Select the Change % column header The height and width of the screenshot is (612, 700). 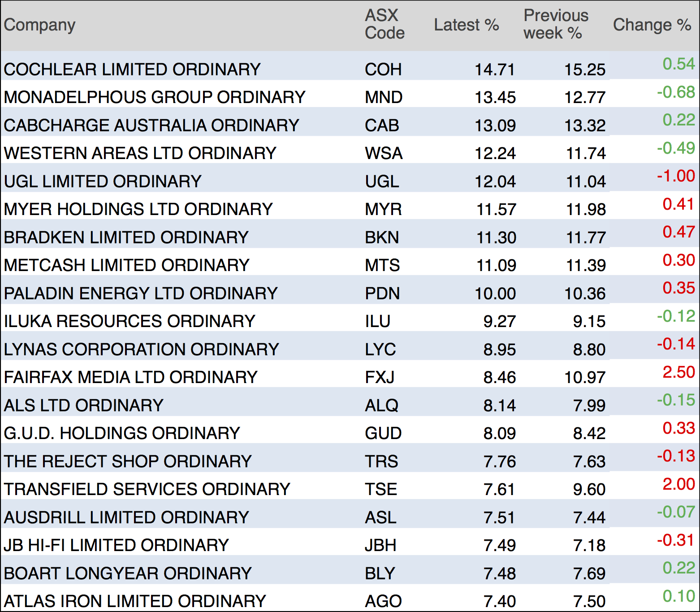point(652,25)
